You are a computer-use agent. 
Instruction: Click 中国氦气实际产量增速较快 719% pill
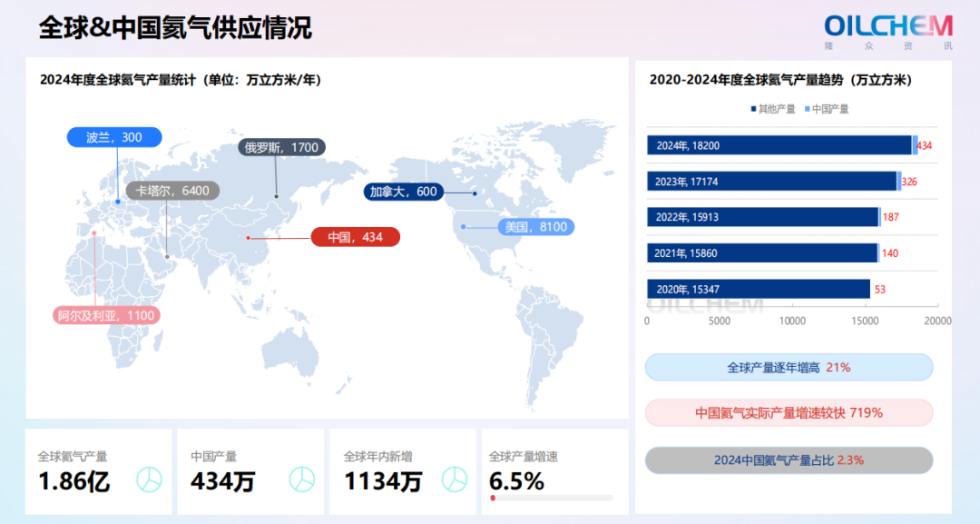[789, 412]
